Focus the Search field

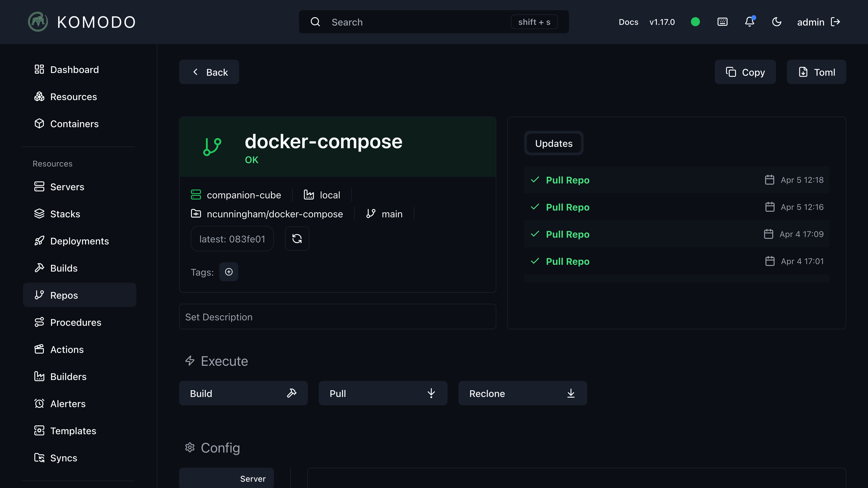point(434,22)
